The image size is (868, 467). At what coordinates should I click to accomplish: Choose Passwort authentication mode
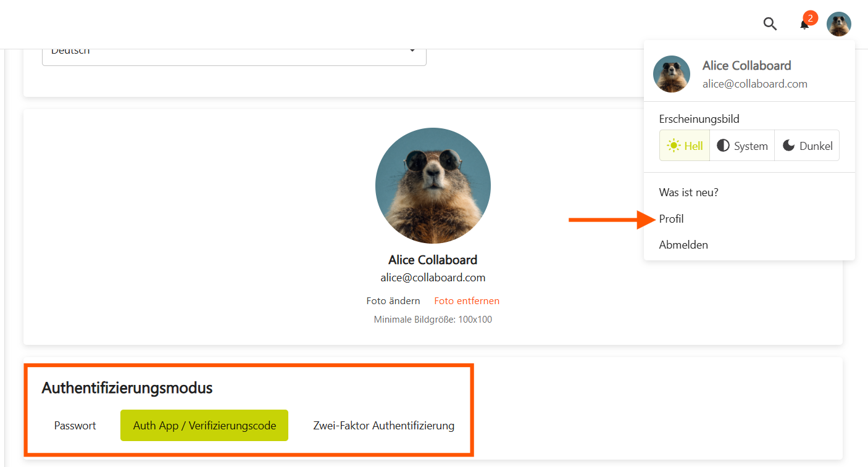[x=75, y=426]
